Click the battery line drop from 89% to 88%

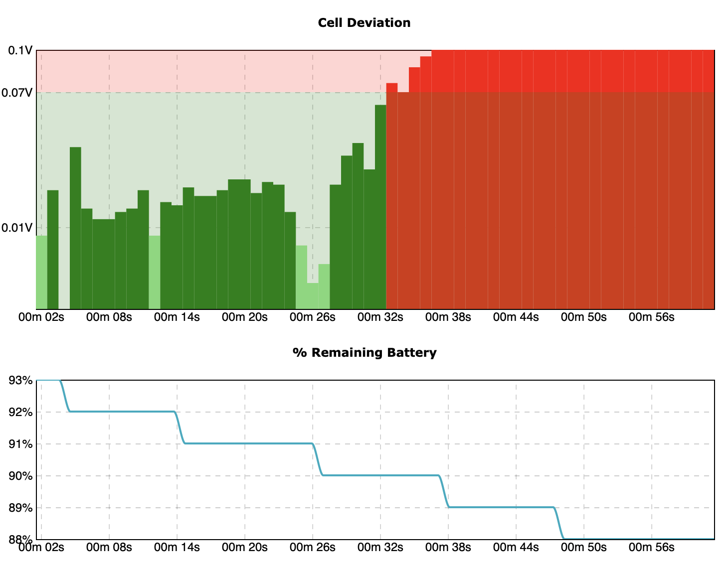(559, 524)
